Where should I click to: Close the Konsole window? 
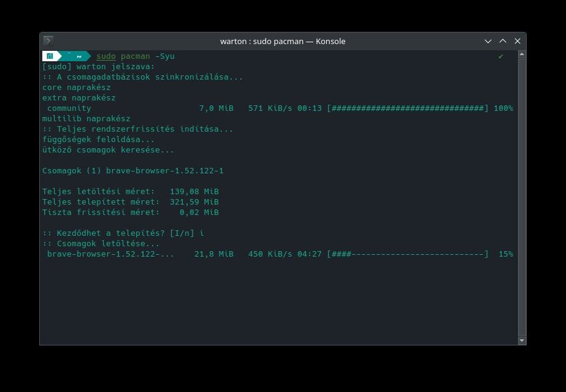518,41
